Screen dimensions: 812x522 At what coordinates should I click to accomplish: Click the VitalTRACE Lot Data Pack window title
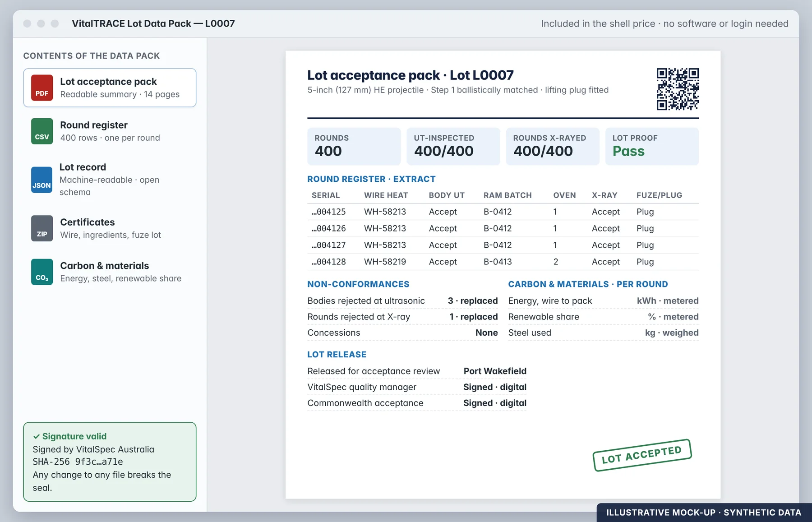[x=153, y=23]
